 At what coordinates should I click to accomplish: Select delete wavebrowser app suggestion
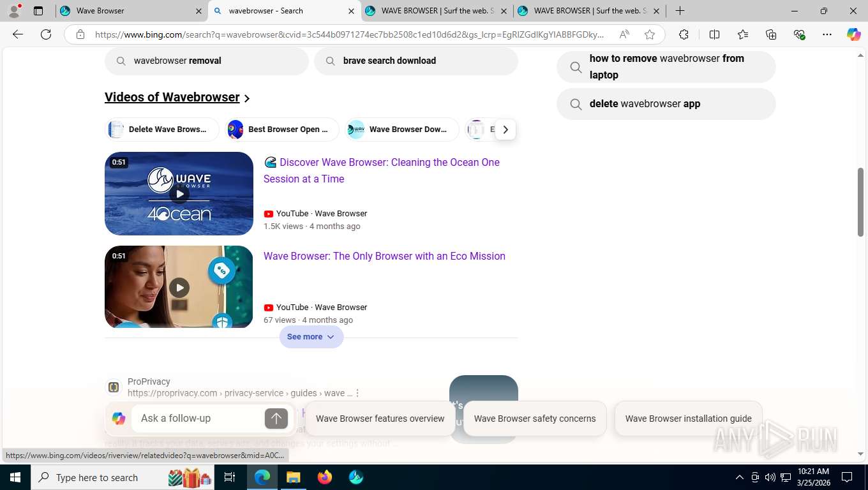tap(666, 103)
